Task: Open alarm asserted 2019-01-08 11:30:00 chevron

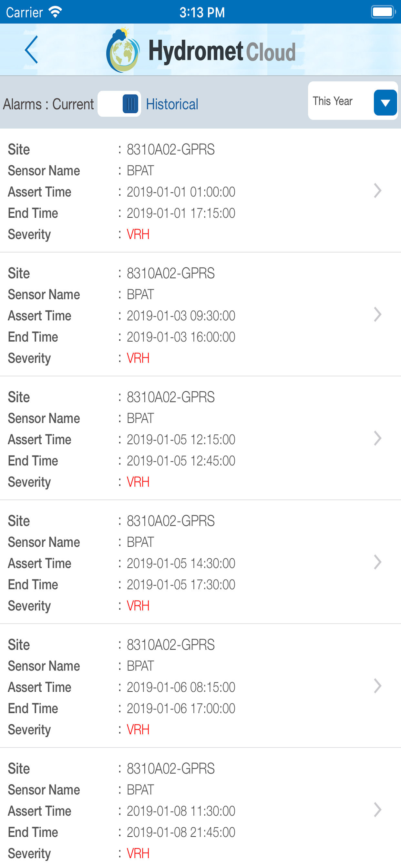Action: pos(377,810)
